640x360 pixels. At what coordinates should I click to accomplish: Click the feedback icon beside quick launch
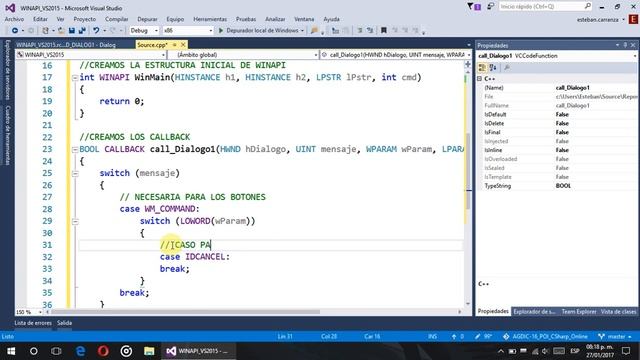[x=490, y=7]
